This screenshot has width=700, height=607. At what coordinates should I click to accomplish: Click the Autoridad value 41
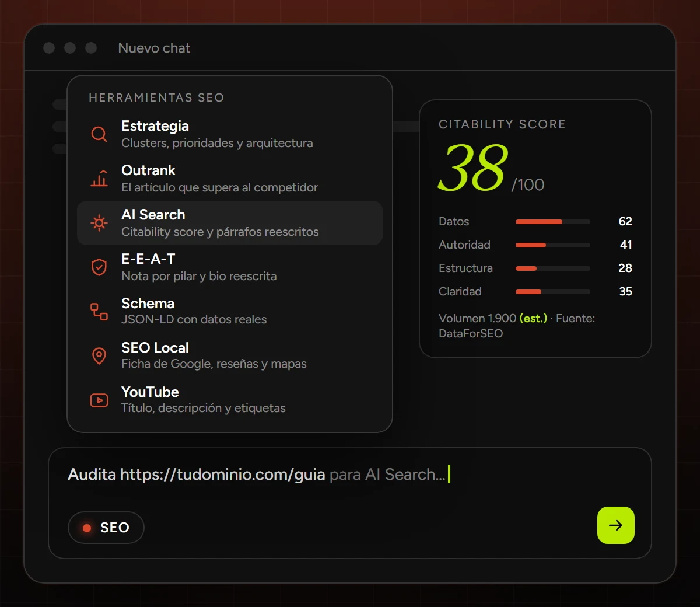(x=626, y=245)
